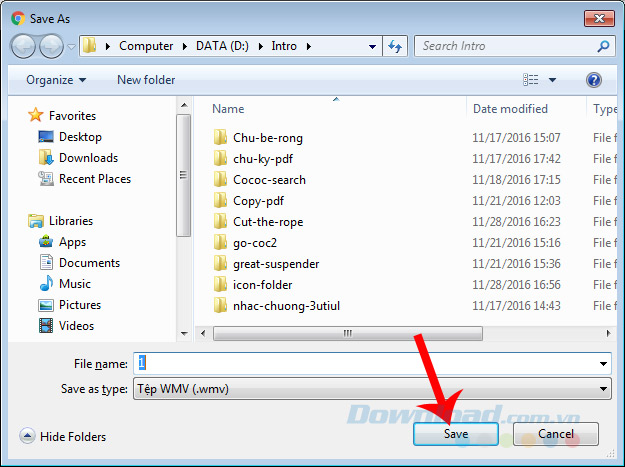
Task: Close the Save As dialog
Action: [x=599, y=18]
